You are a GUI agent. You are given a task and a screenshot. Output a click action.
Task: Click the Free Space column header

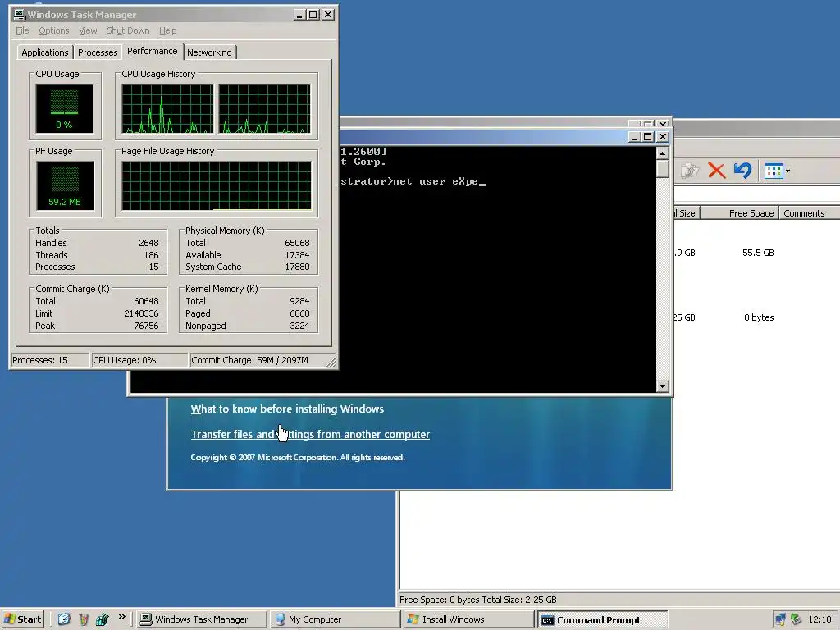tap(740, 213)
